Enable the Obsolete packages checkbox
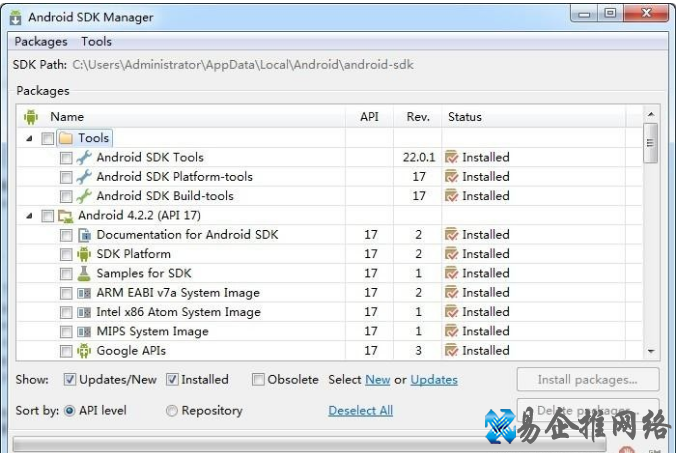The width and height of the screenshot is (676, 453). tap(258, 380)
